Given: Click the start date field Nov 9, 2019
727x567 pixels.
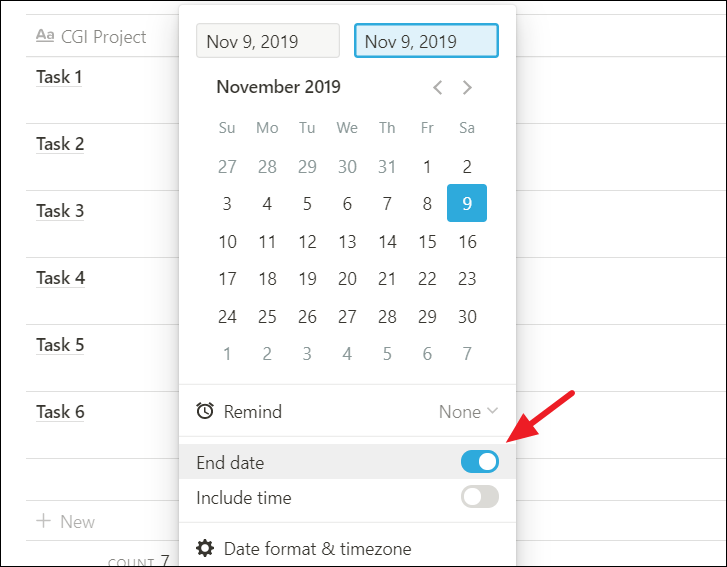Looking at the screenshot, I should pos(268,41).
